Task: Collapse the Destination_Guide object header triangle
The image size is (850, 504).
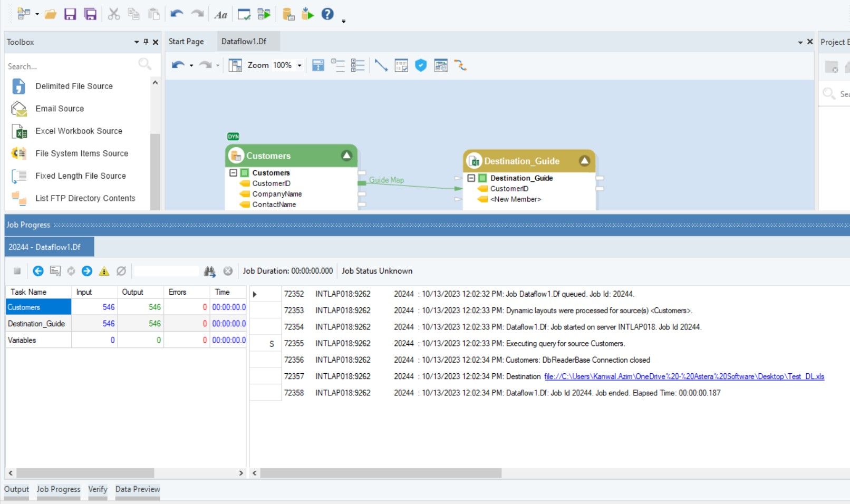Action: click(x=584, y=161)
